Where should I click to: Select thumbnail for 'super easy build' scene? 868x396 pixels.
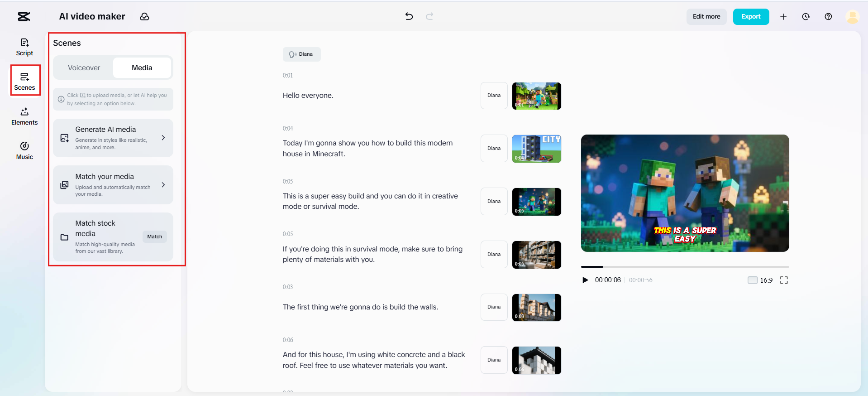537,202
